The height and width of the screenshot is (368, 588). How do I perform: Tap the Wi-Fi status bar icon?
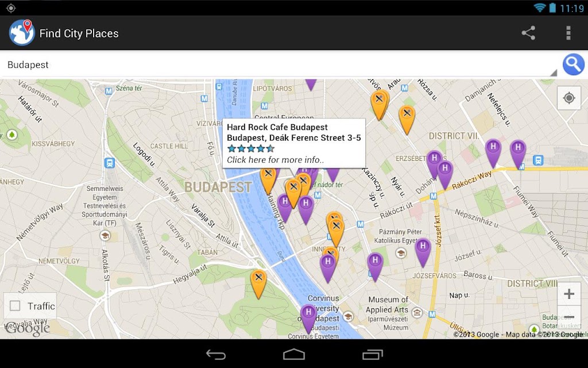(x=539, y=7)
